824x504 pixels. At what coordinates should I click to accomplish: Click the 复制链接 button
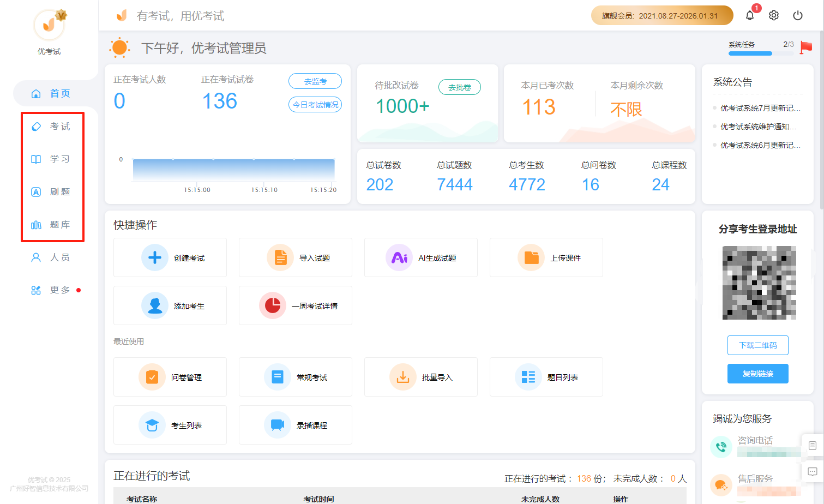758,374
